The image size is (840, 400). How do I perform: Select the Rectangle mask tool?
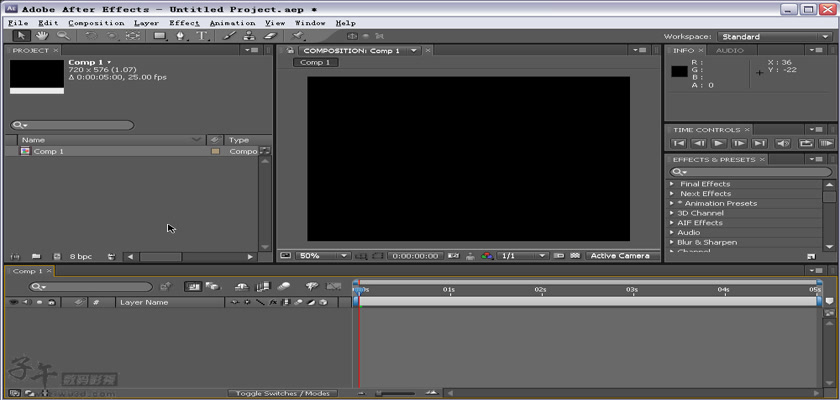tap(160, 36)
